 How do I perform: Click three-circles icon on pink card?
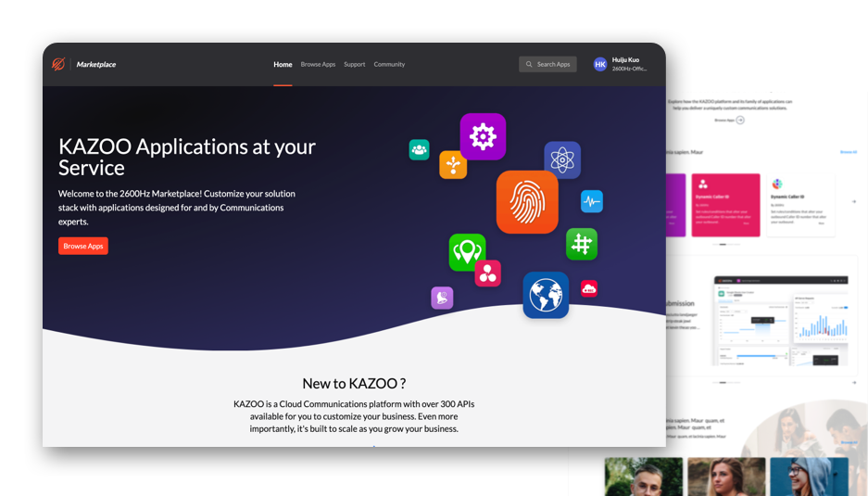pyautogui.click(x=702, y=184)
